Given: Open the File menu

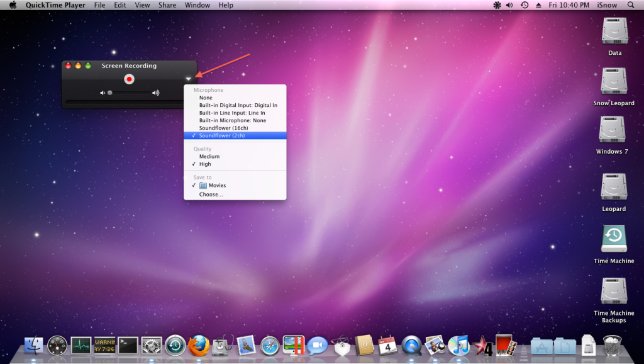Looking at the screenshot, I should [99, 5].
